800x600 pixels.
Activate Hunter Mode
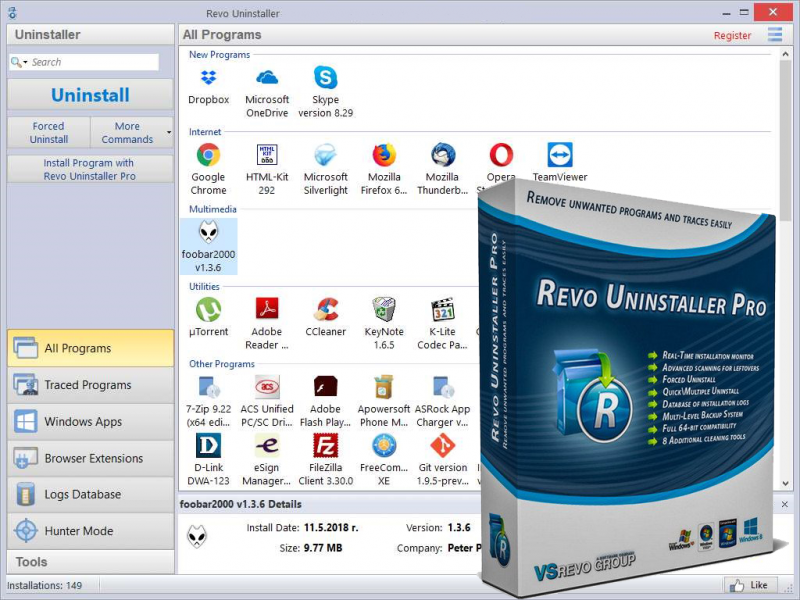pos(90,531)
